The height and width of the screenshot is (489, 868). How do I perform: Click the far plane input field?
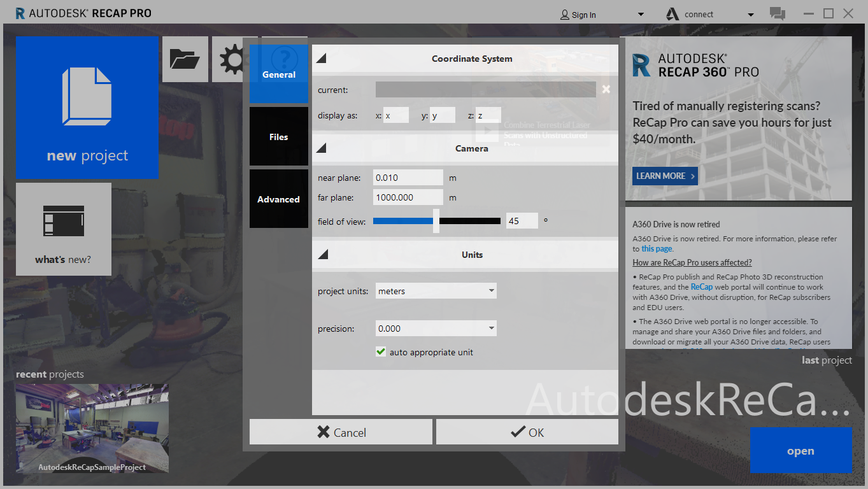(x=408, y=197)
